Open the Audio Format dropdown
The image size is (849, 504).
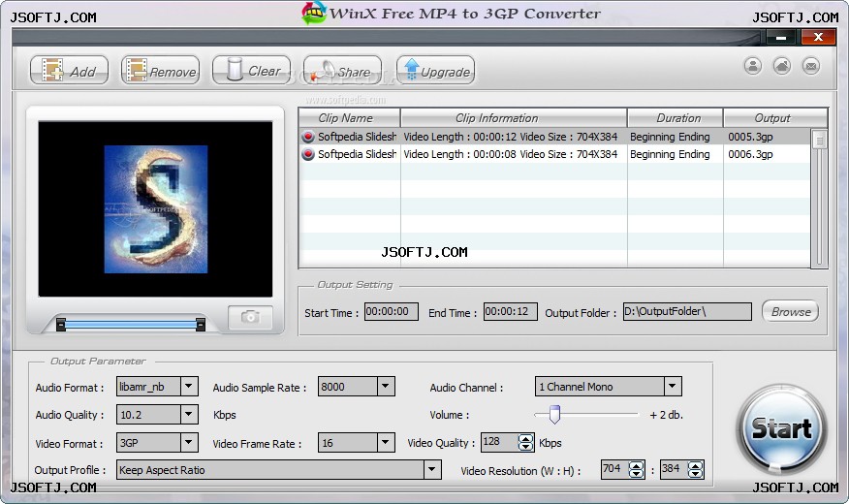[x=188, y=387]
